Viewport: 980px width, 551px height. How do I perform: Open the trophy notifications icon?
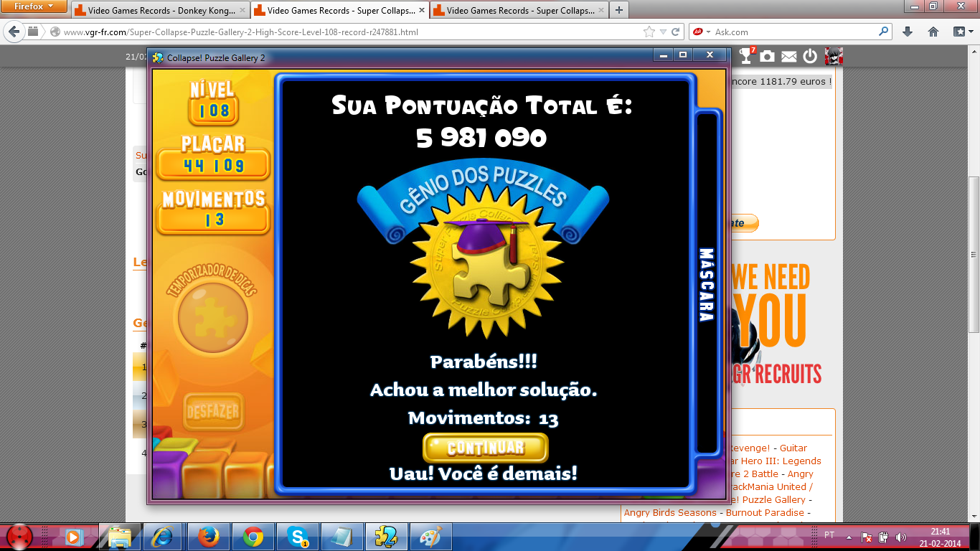point(747,57)
